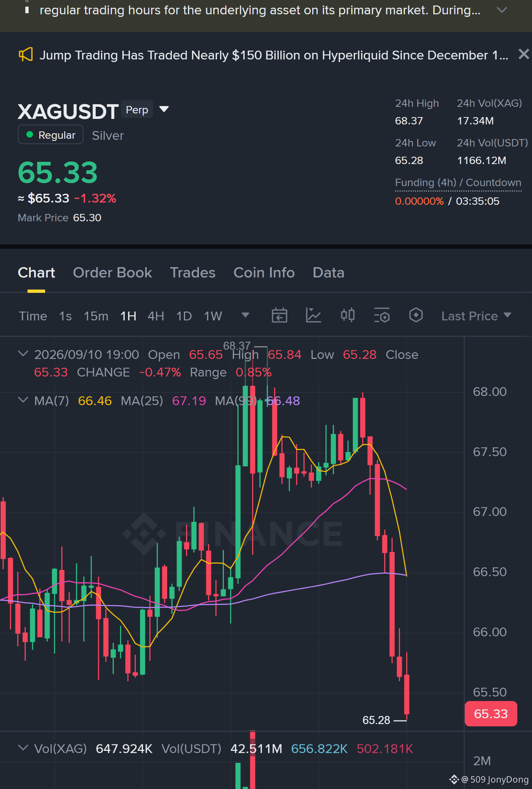
Task: Switch to the Coin Info tab
Action: [x=264, y=273]
